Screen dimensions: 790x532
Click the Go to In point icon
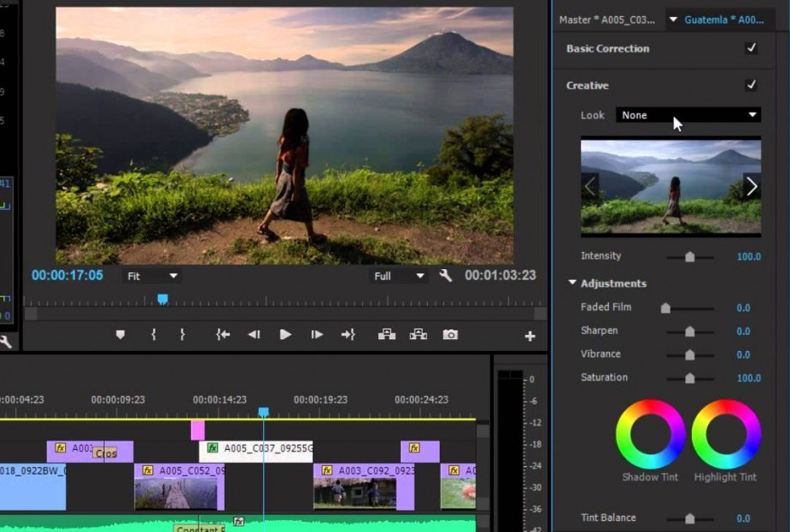pos(223,335)
